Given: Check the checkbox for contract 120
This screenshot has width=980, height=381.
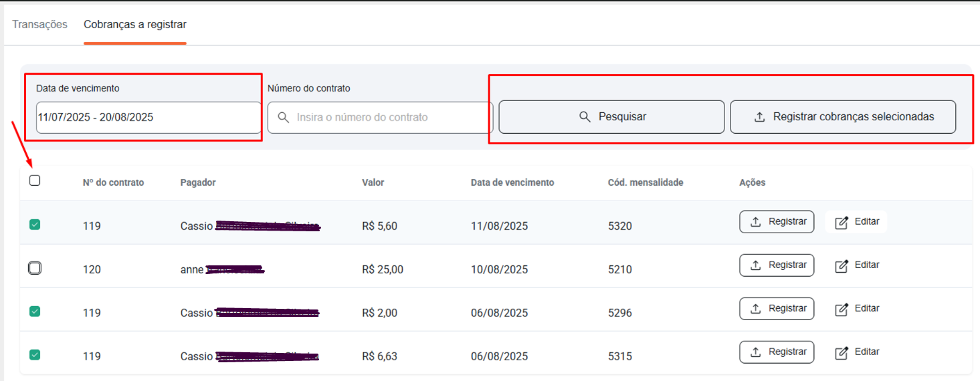Looking at the screenshot, I should point(35,268).
